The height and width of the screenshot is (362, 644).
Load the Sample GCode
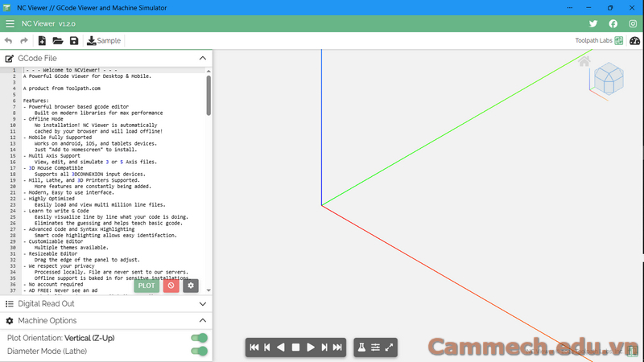tap(104, 41)
